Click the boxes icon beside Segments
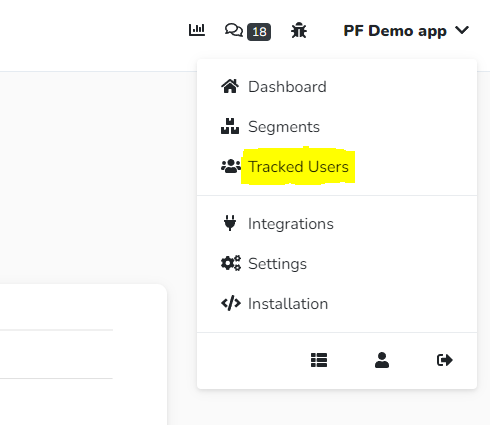This screenshot has width=490, height=425. (230, 126)
